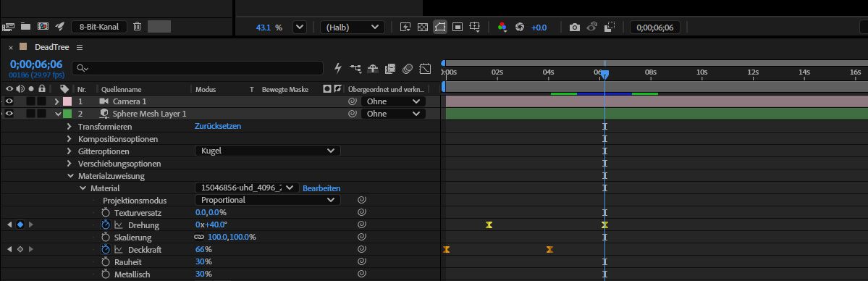The width and height of the screenshot is (868, 281).
Task: Go to previous keyframe of Drehung
Action: (x=9, y=225)
